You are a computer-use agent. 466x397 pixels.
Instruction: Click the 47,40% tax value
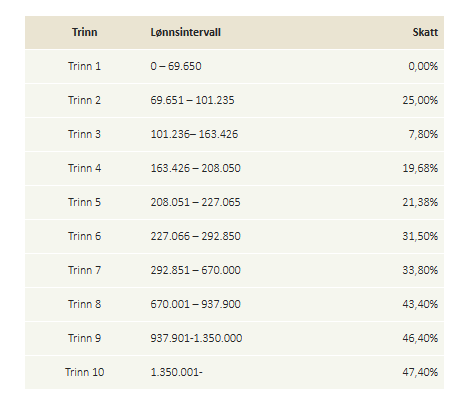pyautogui.click(x=420, y=372)
